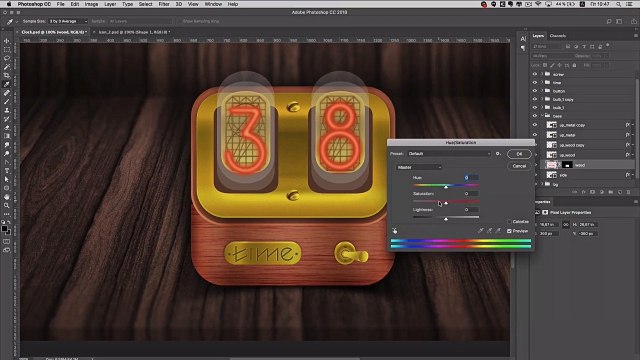Hide the bulb_1 copy group

[535, 99]
